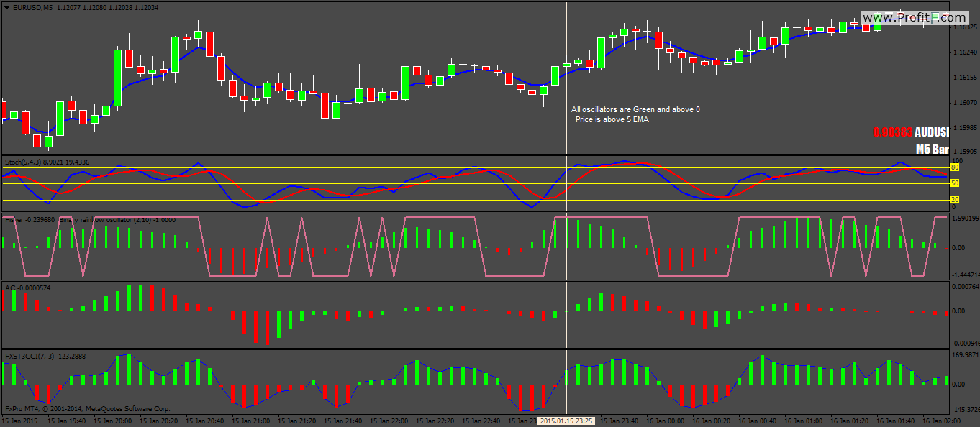
Task: Click the '15 Jan 20:00' time label
Action: [112, 421]
